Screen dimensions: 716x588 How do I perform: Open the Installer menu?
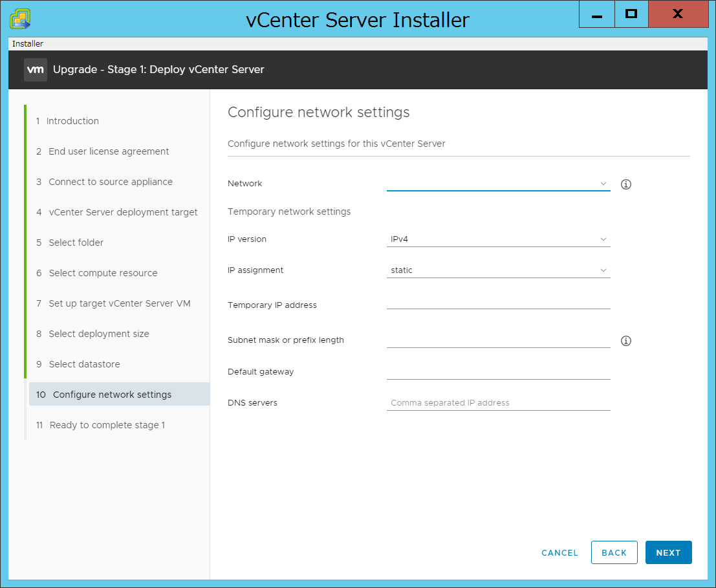[27, 44]
